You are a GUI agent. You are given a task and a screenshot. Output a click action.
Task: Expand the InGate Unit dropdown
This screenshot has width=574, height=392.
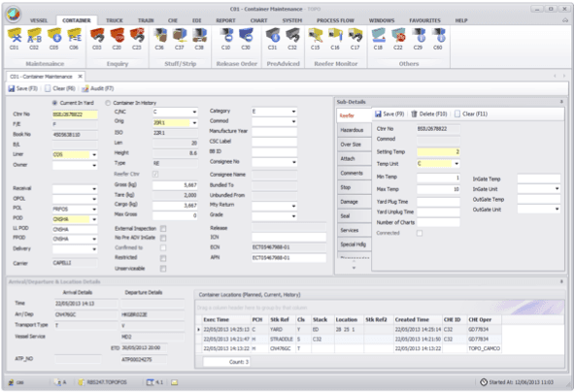click(x=557, y=188)
